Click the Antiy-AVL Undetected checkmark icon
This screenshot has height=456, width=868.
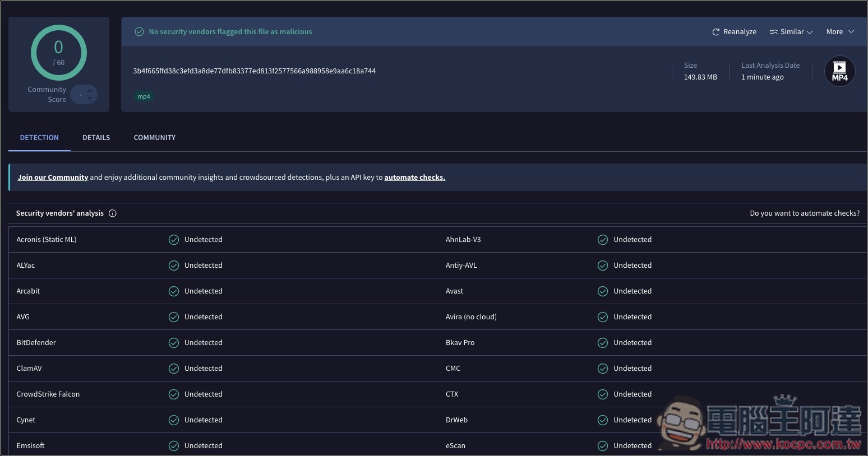[x=603, y=266]
